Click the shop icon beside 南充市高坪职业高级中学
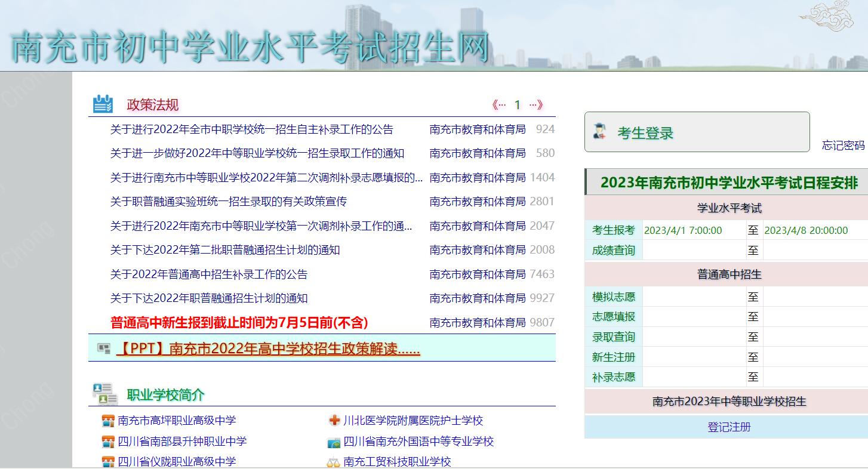This screenshot has width=868, height=469. (108, 421)
